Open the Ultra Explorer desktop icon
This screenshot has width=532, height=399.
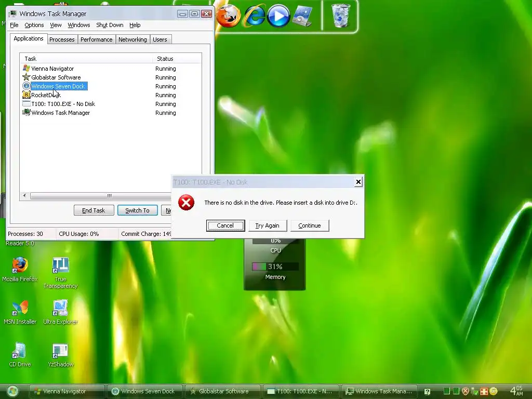(60, 312)
